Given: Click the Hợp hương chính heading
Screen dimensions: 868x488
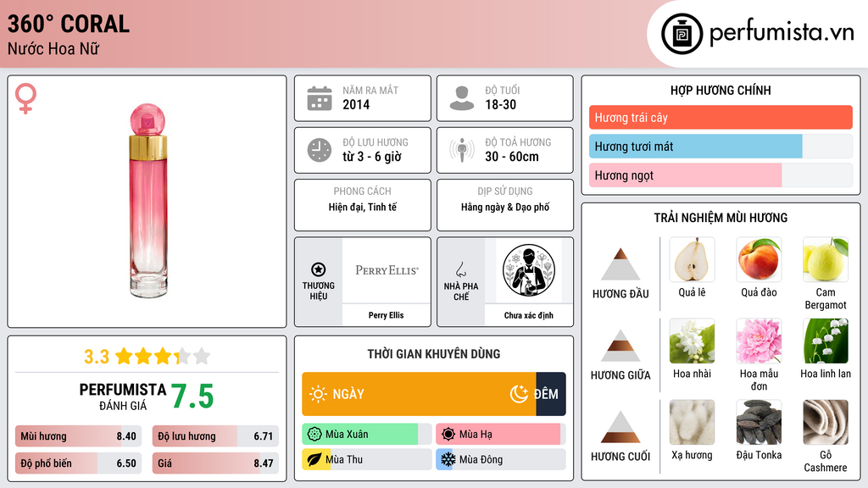Looking at the screenshot, I should pyautogui.click(x=721, y=90).
